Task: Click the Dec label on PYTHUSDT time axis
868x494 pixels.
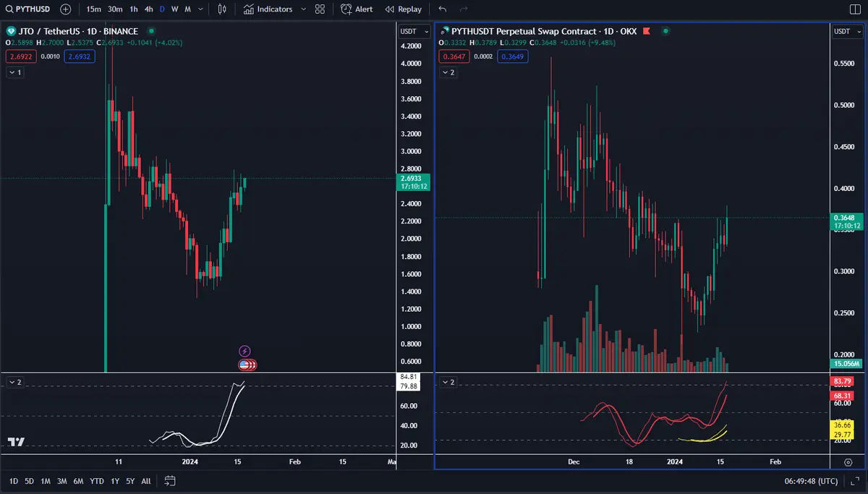Action: 574,461
